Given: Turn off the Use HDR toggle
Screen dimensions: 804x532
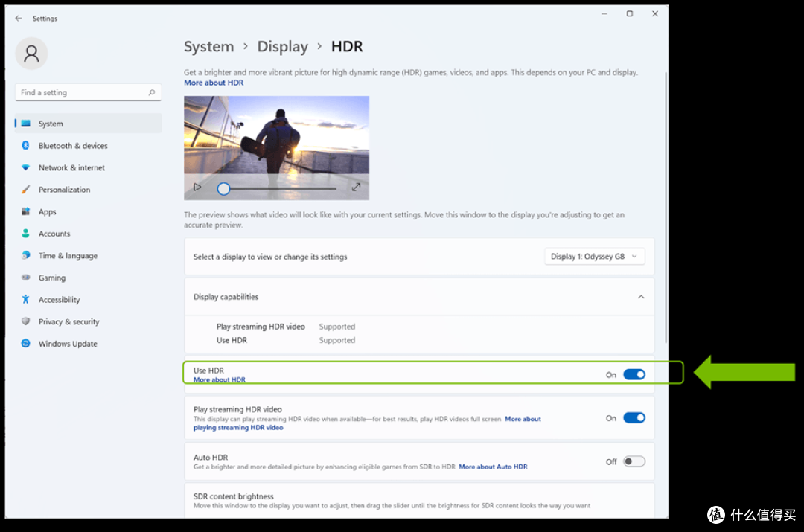Looking at the screenshot, I should pos(634,375).
